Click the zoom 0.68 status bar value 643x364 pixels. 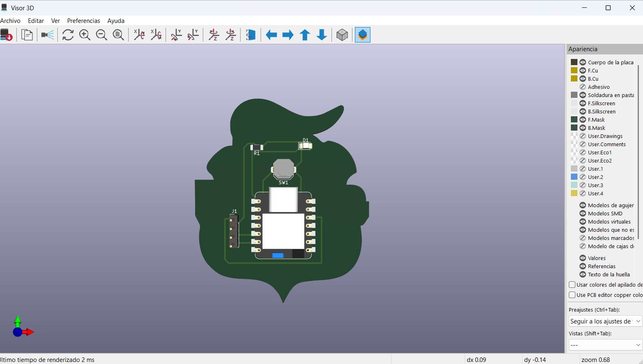pyautogui.click(x=595, y=360)
